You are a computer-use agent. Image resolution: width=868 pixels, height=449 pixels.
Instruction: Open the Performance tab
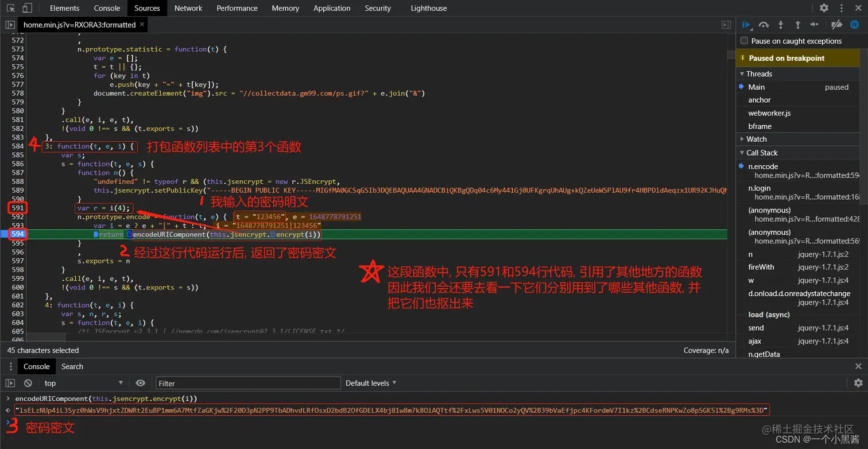(x=237, y=8)
